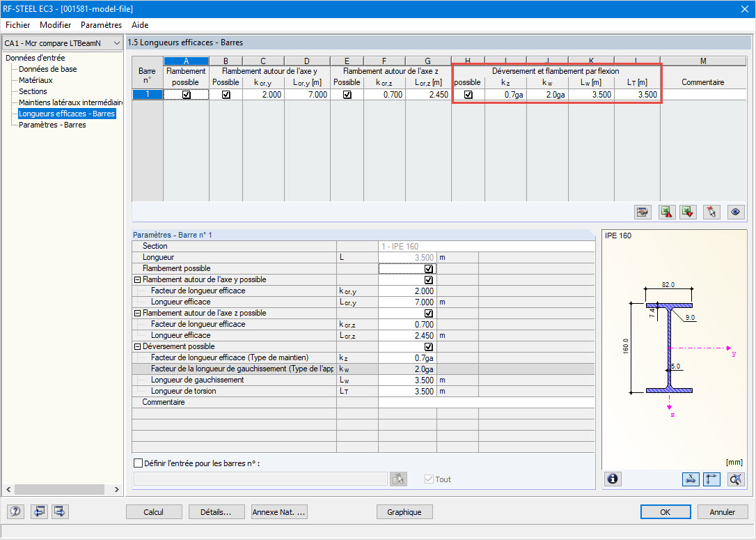Select Données de base in tree
Screen dimensions: 756x540
point(48,69)
